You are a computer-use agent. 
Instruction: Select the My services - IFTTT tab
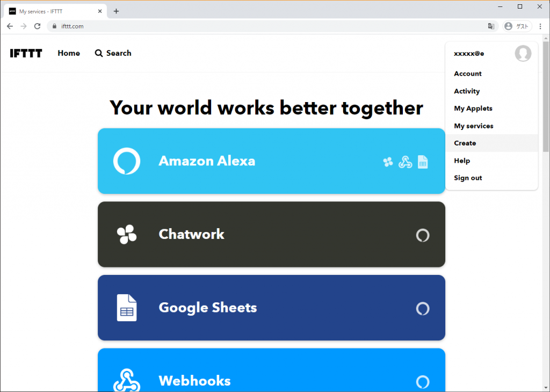54,11
